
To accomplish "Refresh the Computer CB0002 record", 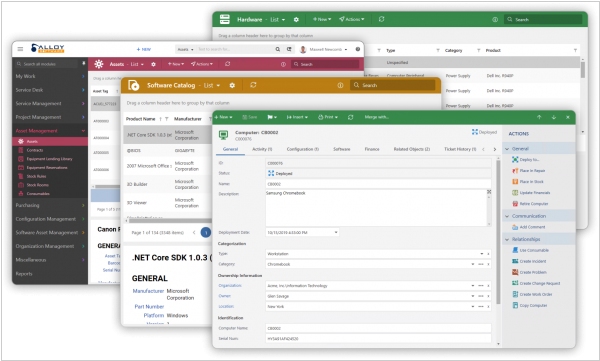I will [351, 117].
